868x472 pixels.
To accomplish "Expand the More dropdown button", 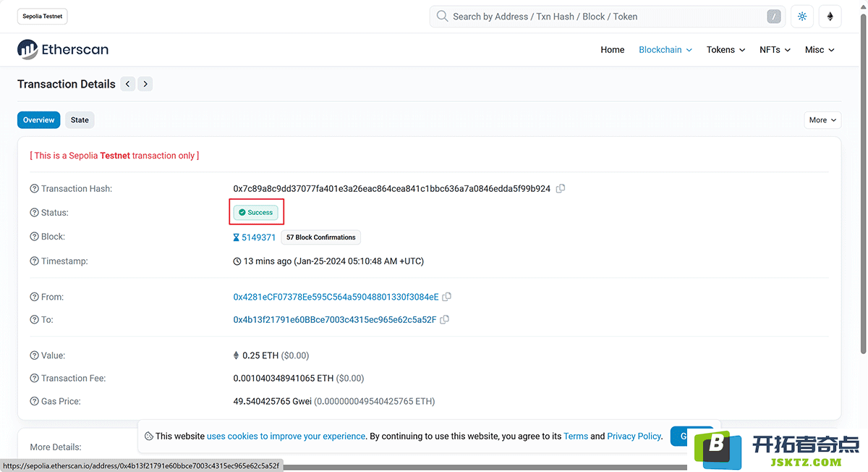I will point(822,120).
